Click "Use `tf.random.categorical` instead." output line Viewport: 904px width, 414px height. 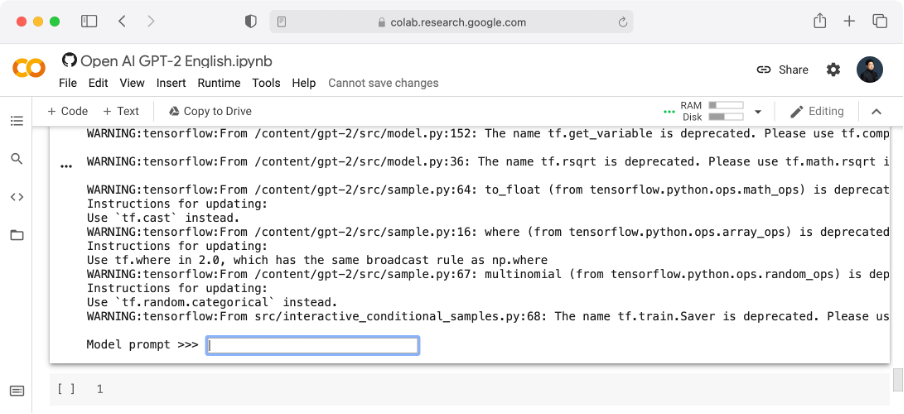pos(212,302)
